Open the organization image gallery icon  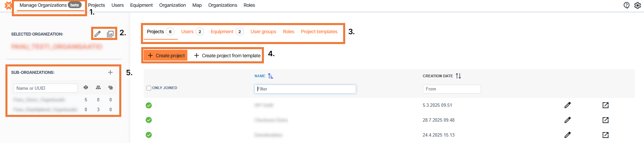point(110,34)
